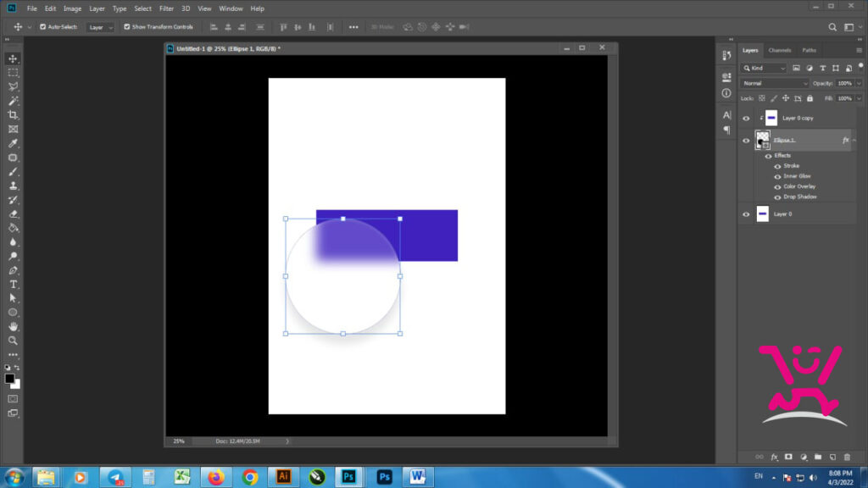Image resolution: width=868 pixels, height=488 pixels.
Task: Click the foreground color swatch
Action: pos(9,379)
